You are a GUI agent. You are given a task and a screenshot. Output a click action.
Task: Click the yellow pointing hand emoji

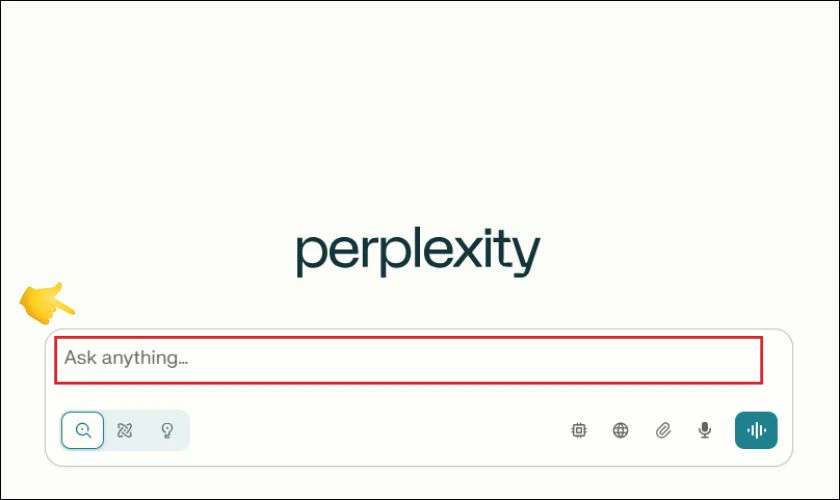coord(47,304)
